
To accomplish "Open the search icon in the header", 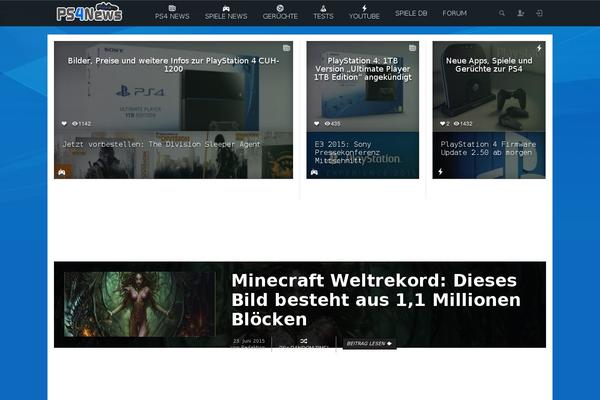I will pos(502,14).
